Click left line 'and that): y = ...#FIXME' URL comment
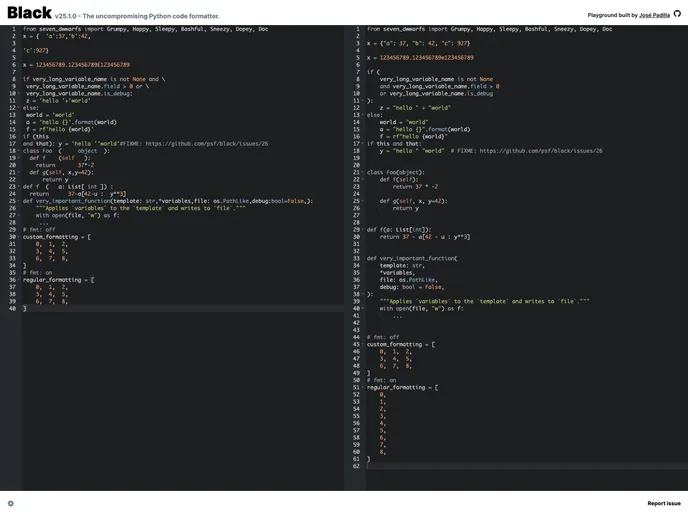Screen dimensions: 688x512 [145, 143]
